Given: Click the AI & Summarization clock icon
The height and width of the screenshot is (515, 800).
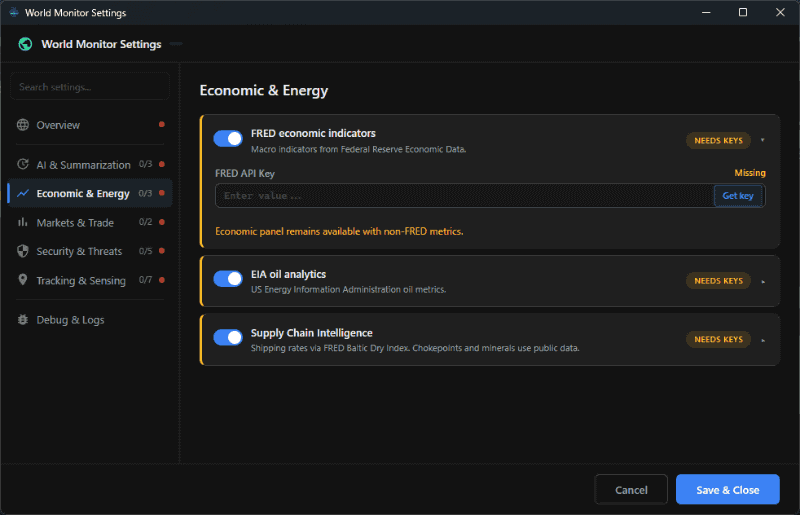Looking at the screenshot, I should 23,165.
